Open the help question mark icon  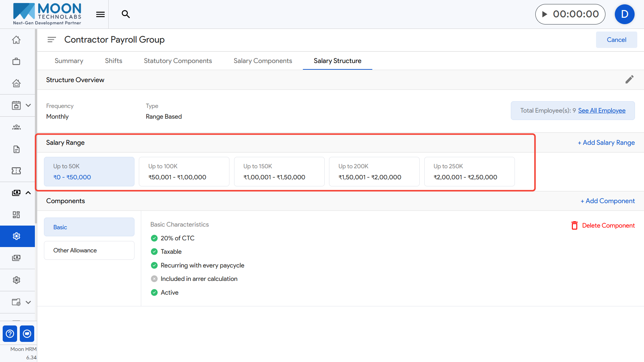click(x=10, y=334)
